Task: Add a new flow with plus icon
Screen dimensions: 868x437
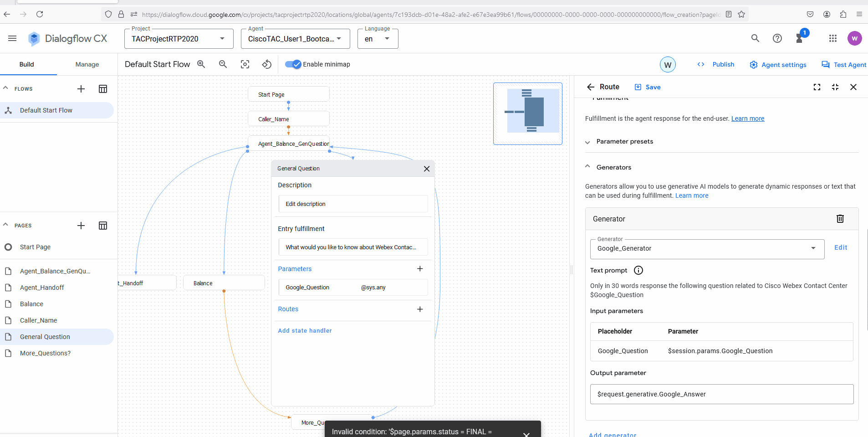Action: click(x=81, y=89)
